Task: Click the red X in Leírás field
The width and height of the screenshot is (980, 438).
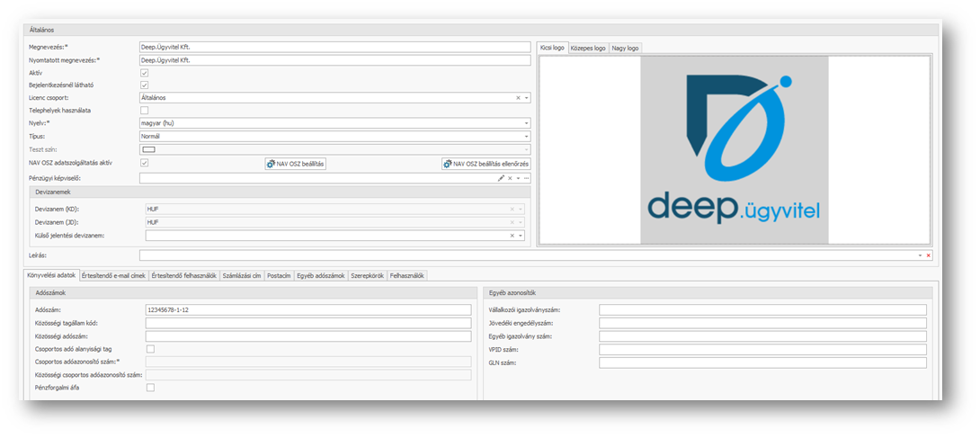Action: coord(929,255)
